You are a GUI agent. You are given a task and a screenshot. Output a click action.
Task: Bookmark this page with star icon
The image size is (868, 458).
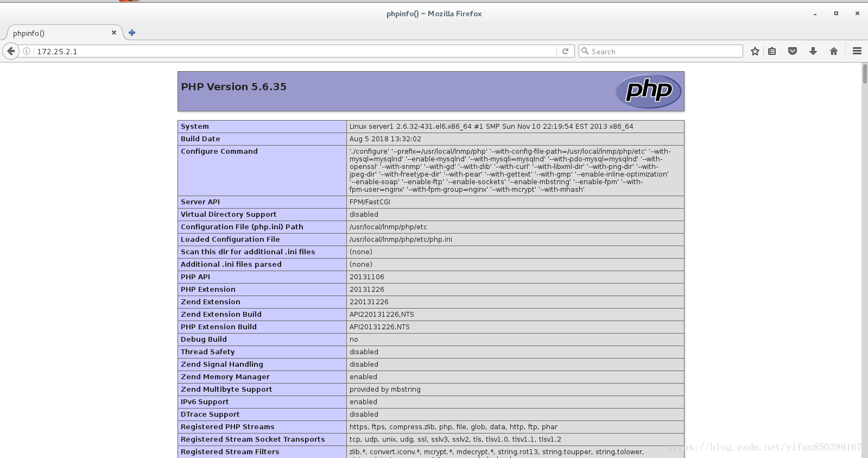pyautogui.click(x=755, y=51)
